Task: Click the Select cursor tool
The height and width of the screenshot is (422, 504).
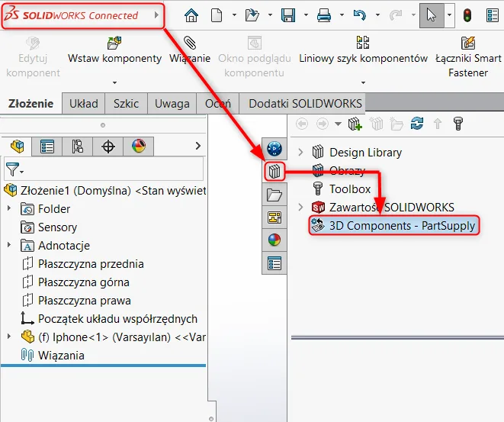Action: [x=432, y=15]
